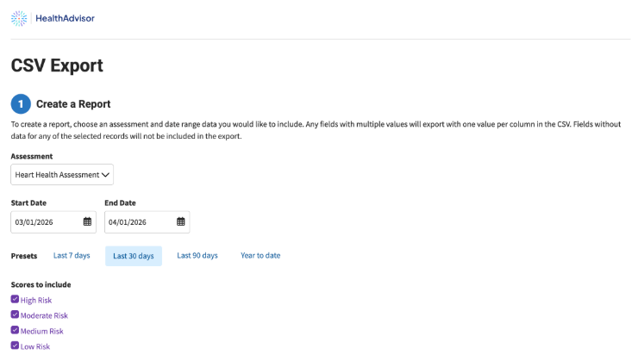Click the End Date label text
Viewport: 644px width, 361px height.
click(120, 202)
